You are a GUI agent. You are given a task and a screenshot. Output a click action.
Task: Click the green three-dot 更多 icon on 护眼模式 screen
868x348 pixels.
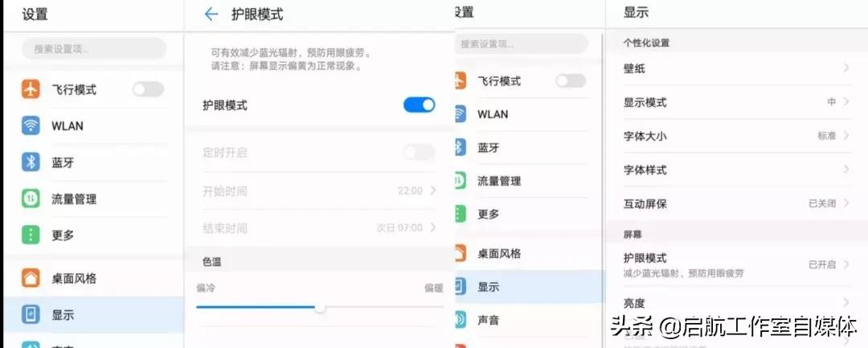[x=31, y=235]
